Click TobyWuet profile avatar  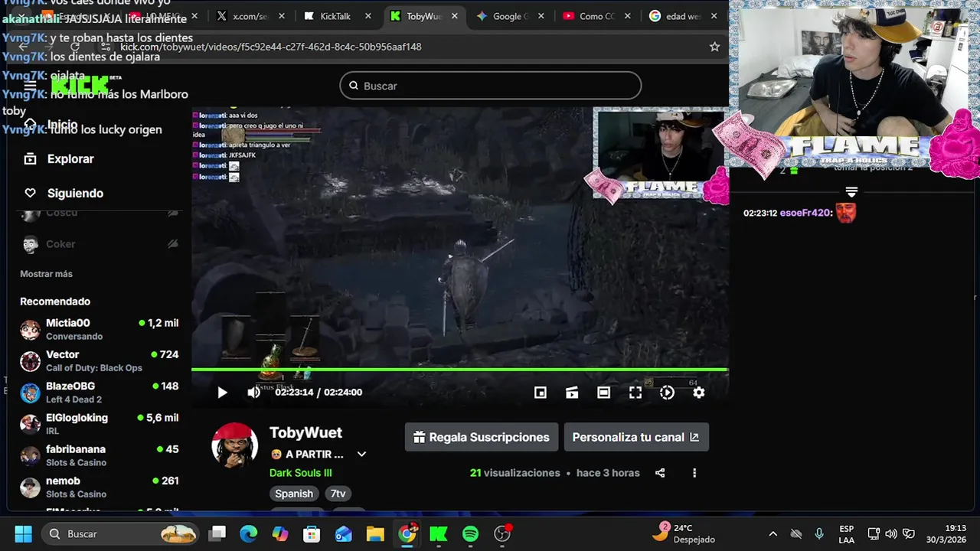click(235, 445)
